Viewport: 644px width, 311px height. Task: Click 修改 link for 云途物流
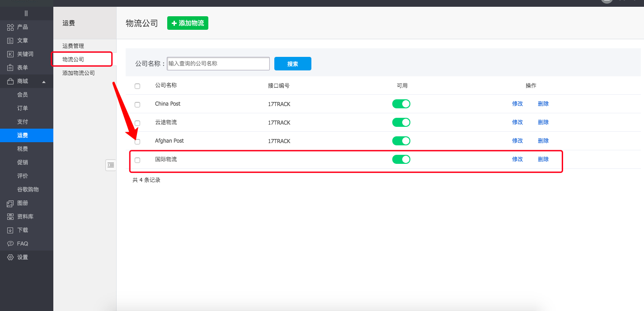pos(517,122)
